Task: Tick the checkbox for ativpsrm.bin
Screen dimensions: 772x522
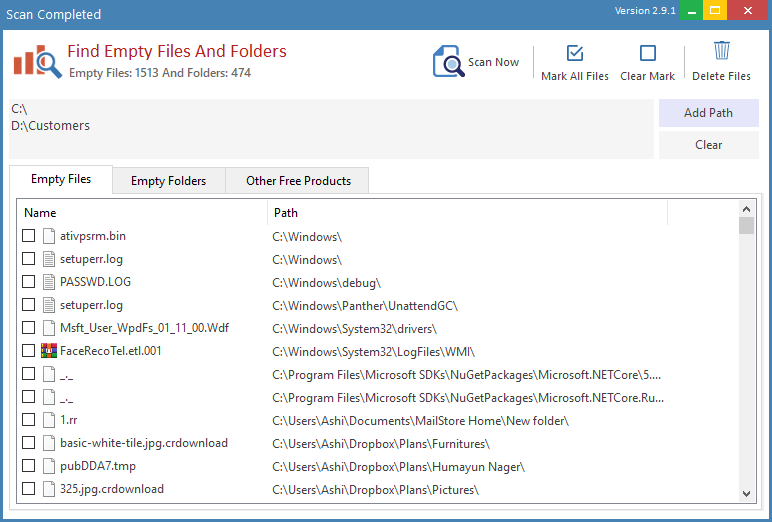Action: pos(29,236)
